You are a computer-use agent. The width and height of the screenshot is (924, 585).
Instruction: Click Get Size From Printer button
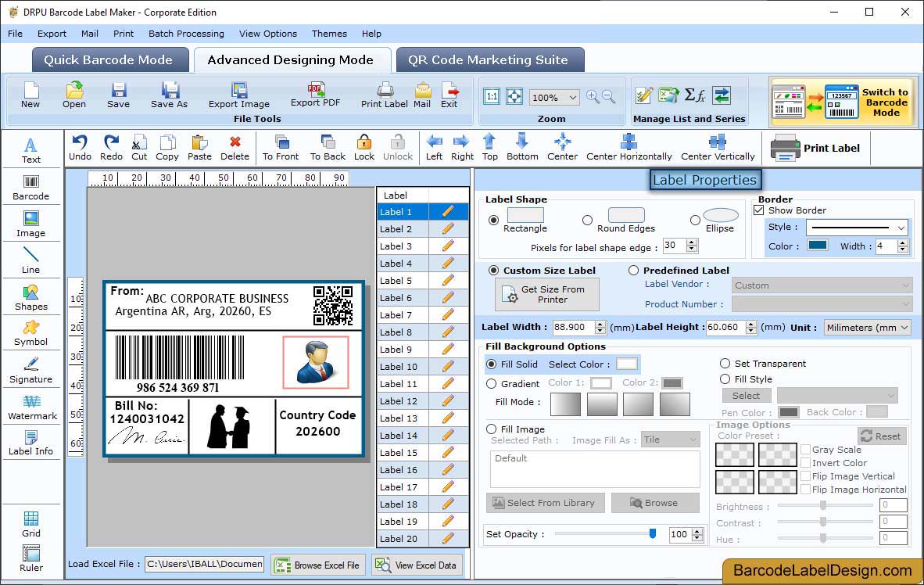point(547,294)
